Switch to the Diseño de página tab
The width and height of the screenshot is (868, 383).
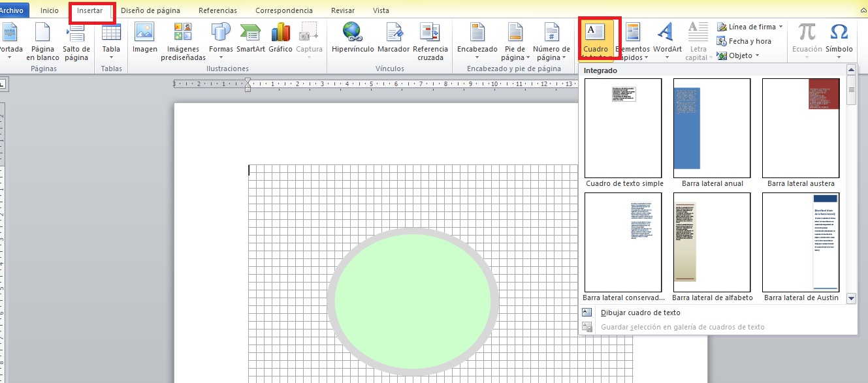[150, 10]
